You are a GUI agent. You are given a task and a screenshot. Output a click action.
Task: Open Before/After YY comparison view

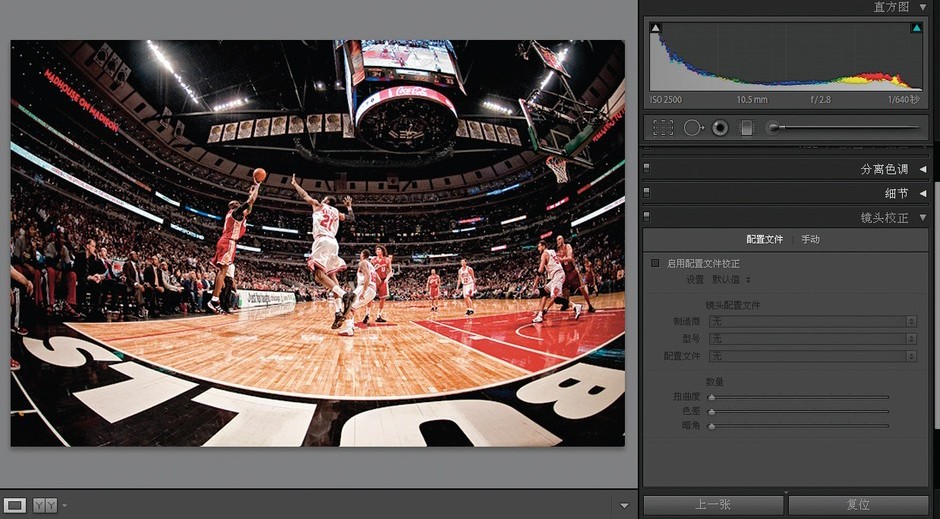pos(45,506)
